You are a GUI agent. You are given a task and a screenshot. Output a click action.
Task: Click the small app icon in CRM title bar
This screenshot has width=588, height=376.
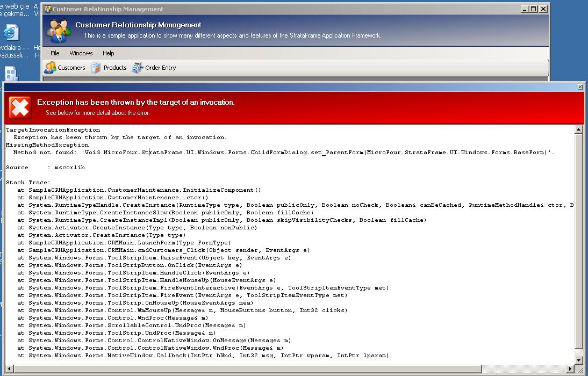click(48, 9)
